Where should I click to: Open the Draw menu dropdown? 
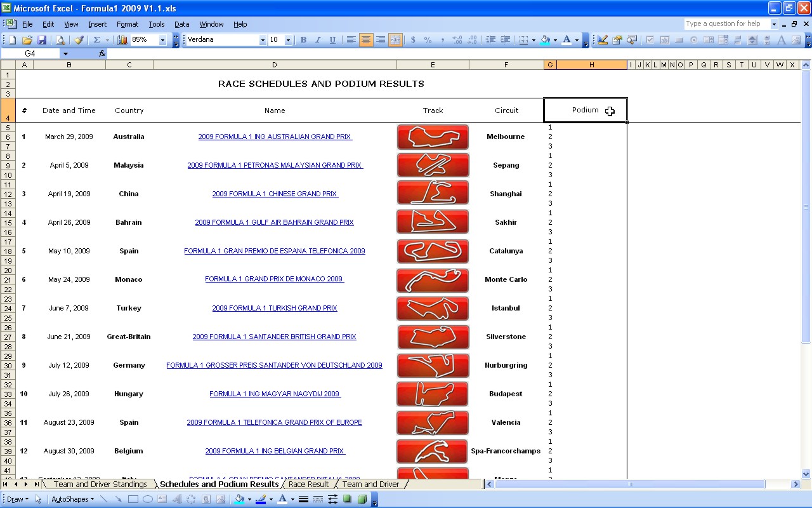point(17,499)
